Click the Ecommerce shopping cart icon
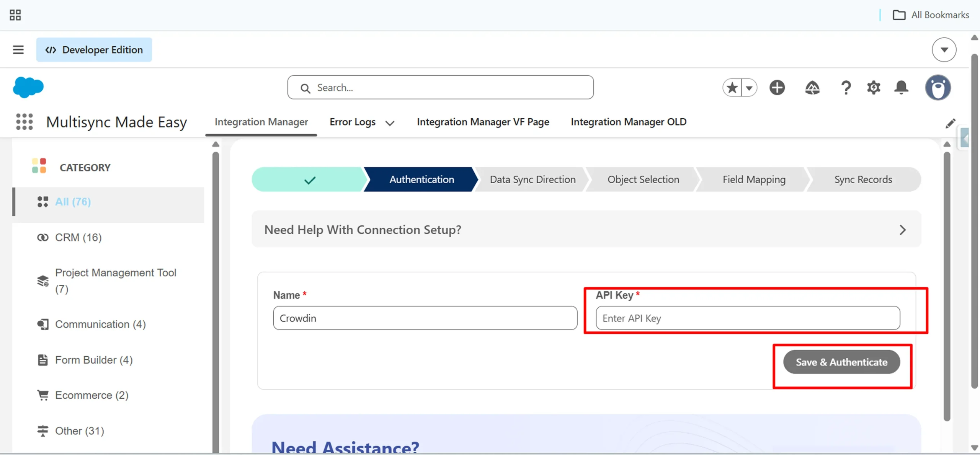This screenshot has width=980, height=455. point(43,395)
